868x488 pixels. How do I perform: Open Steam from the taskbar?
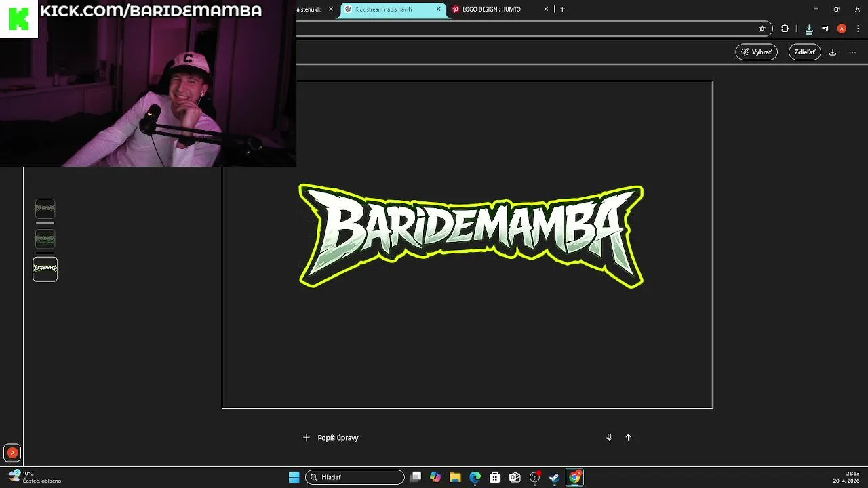coord(554,477)
